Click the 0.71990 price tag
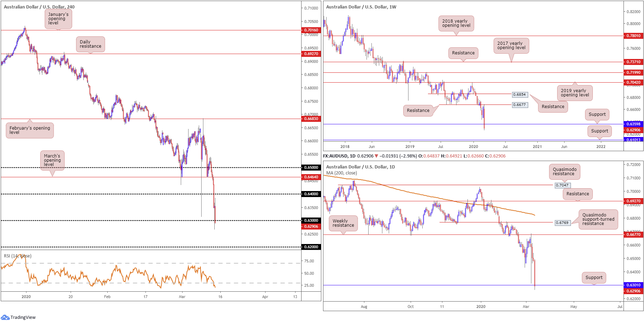Screen dimensions: 644x321 tap(633, 72)
